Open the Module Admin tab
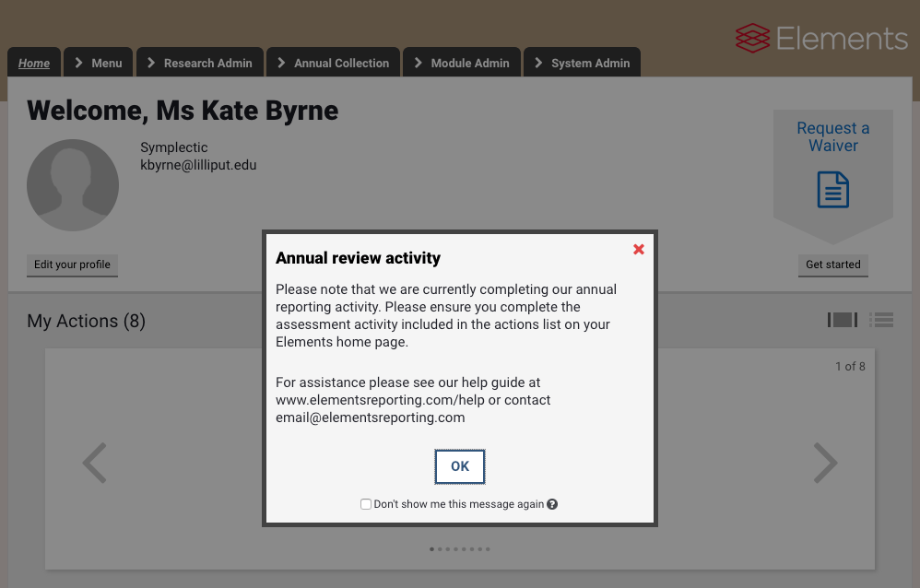Viewport: 920px width, 588px height. (461, 63)
